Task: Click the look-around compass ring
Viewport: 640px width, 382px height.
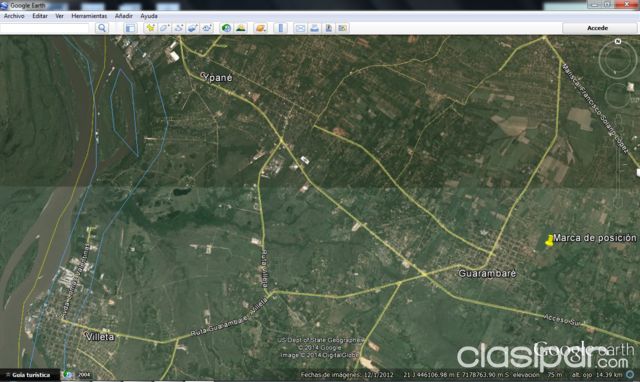Action: point(618,60)
